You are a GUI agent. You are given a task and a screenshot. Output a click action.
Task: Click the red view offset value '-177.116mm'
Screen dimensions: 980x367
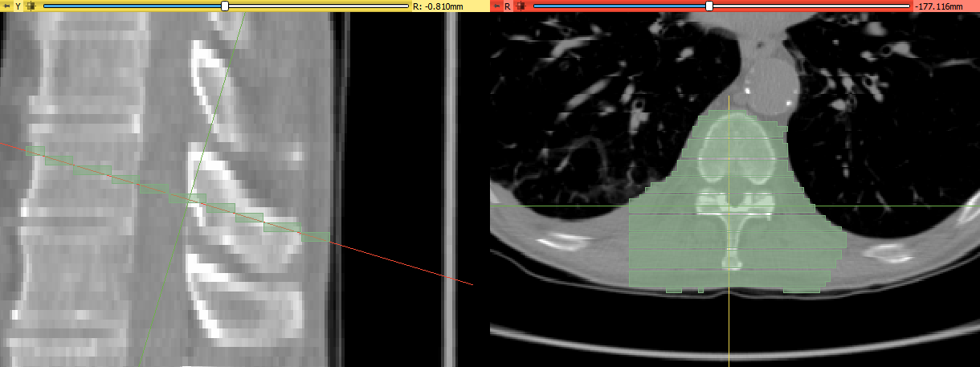(938, 6)
